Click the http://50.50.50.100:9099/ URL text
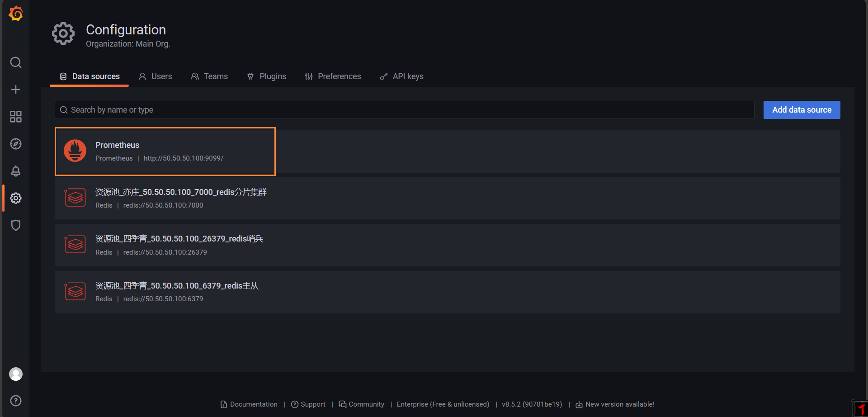This screenshot has width=868, height=417. pos(184,158)
